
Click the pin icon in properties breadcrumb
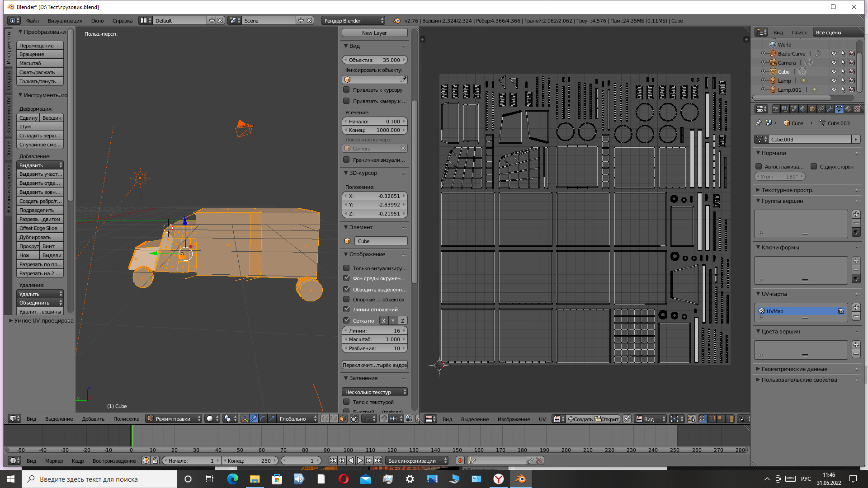click(759, 123)
